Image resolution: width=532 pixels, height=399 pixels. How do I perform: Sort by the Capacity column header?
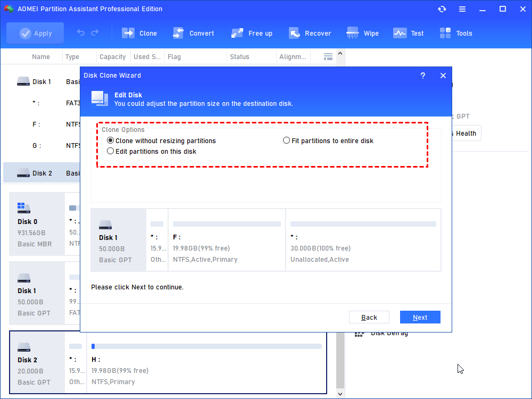click(x=113, y=57)
